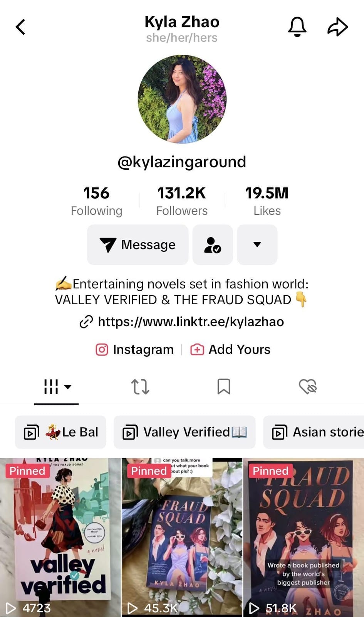
Task: Open the Le Bal playlist
Action: pyautogui.click(x=60, y=432)
